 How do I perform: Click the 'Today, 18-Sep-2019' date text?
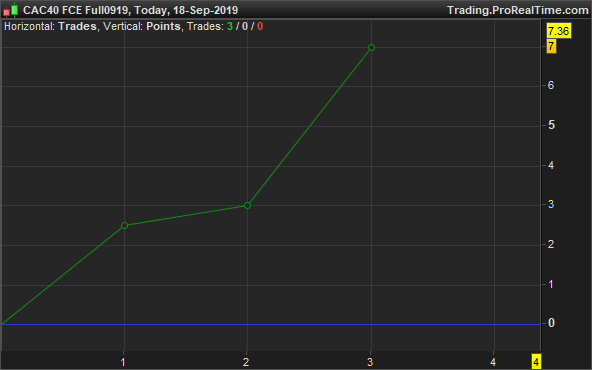[186, 10]
